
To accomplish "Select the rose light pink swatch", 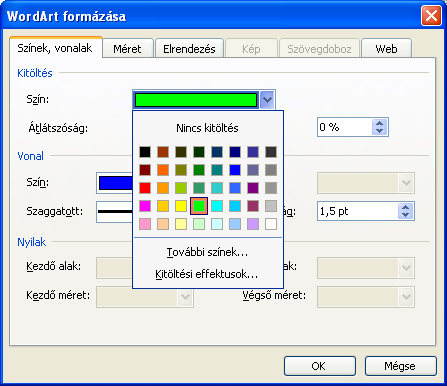I will pyautogui.click(x=145, y=224).
